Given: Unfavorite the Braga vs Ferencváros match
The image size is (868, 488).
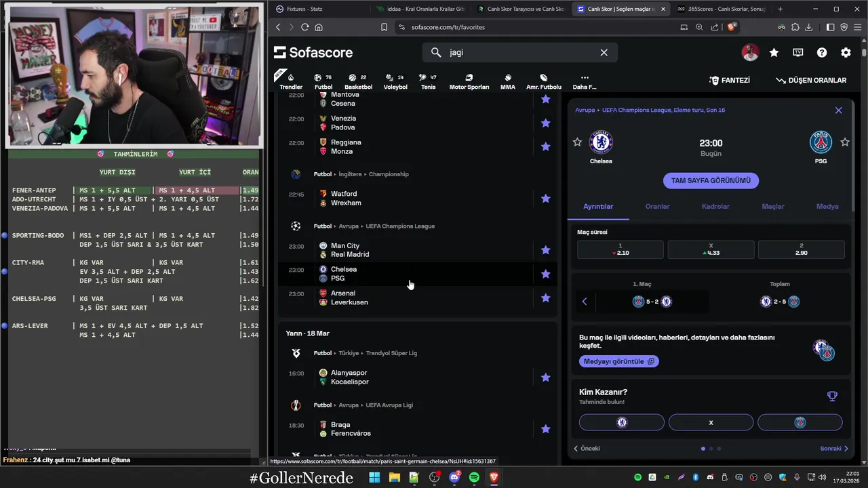Looking at the screenshot, I should point(545,429).
